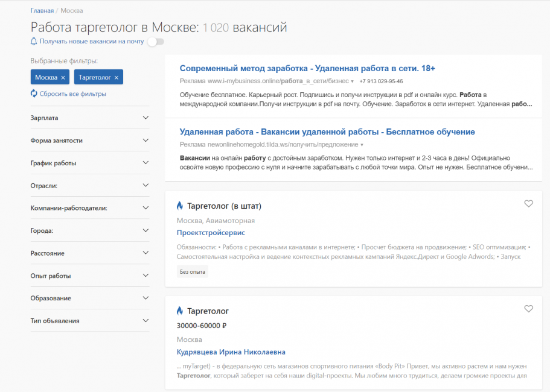This screenshot has width=550, height=392.
Task: Open the 'Проектстройсервис' company page
Action: (x=210, y=233)
